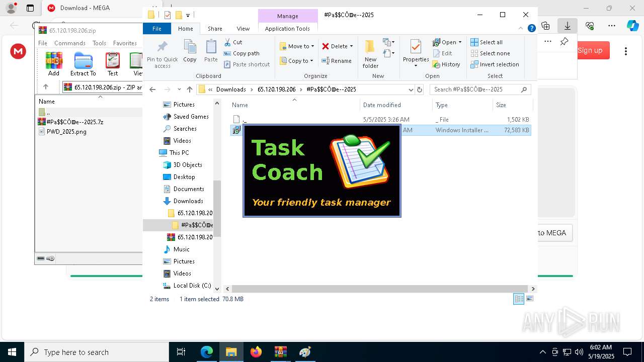Click Downloads breadcrumb in address bar
Viewport: 644px width, 362px height.
pos(231,89)
